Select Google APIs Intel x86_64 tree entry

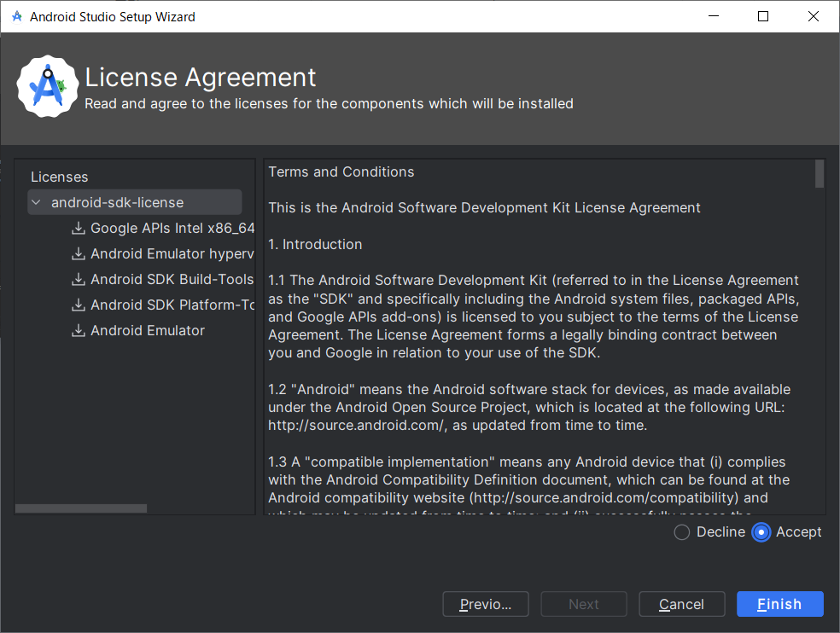coord(172,228)
